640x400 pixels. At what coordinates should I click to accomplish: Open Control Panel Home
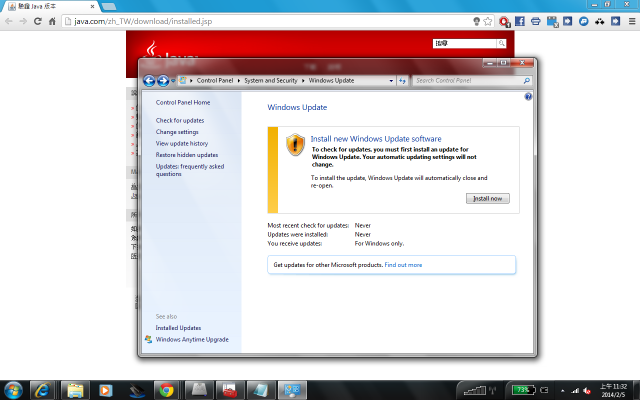click(183, 102)
